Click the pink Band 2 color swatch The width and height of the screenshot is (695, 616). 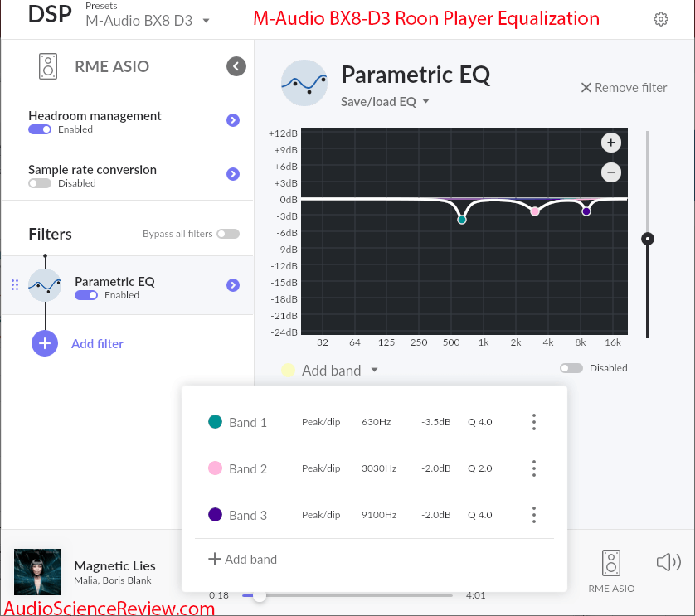point(215,468)
